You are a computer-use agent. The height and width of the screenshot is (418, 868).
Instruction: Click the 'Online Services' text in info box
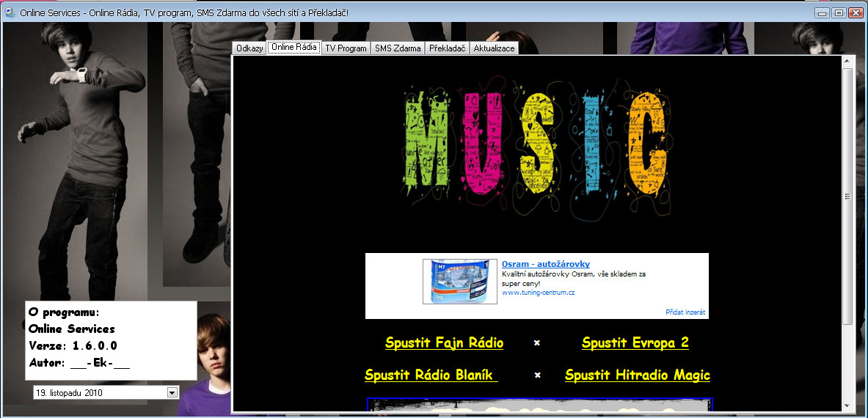pos(71,329)
